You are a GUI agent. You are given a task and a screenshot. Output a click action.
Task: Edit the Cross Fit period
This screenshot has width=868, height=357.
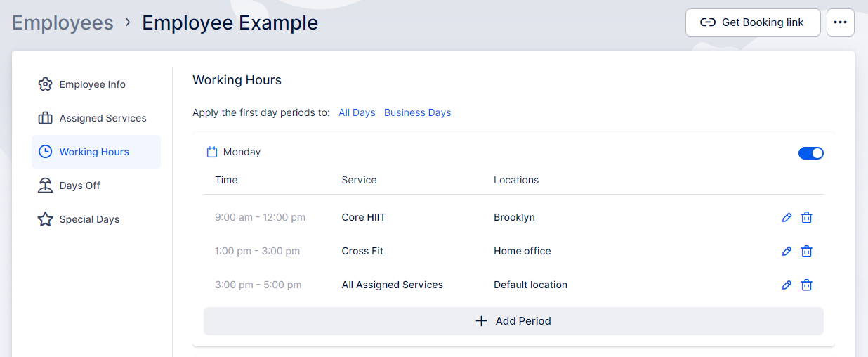[x=787, y=252]
